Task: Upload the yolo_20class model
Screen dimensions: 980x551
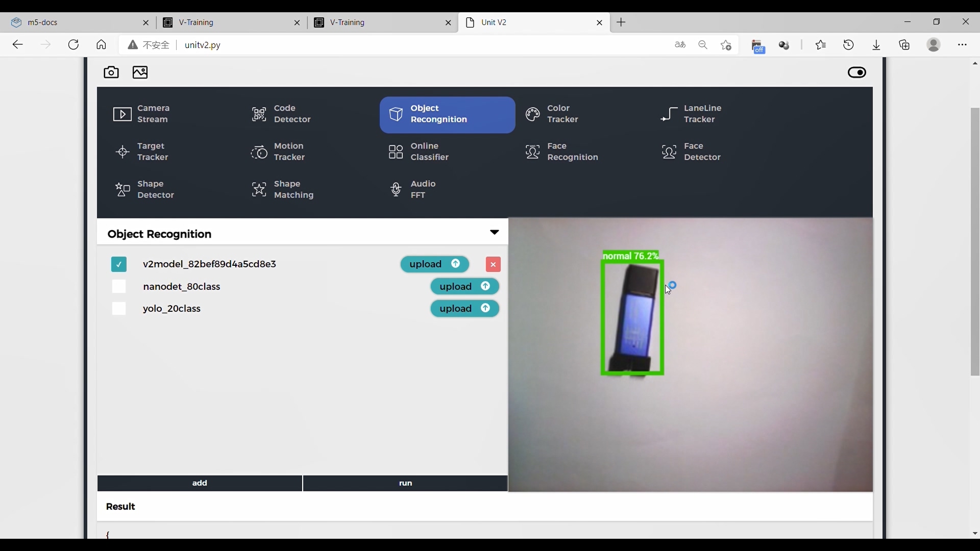Action: (465, 308)
